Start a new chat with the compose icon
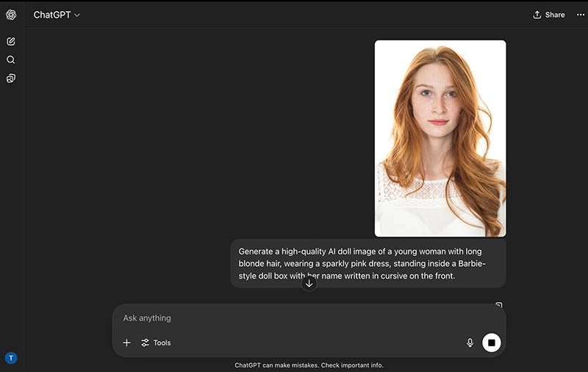 point(11,41)
